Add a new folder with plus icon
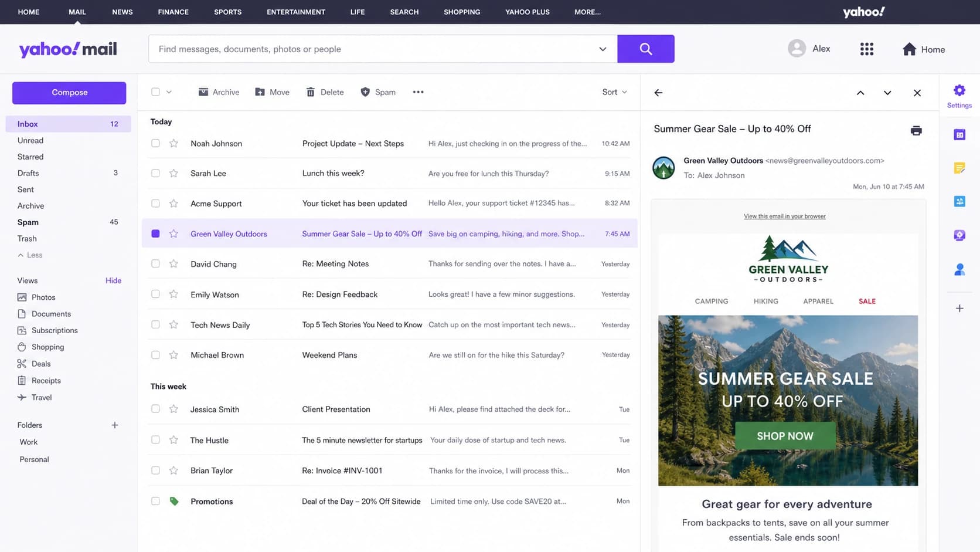The image size is (980, 552). (115, 425)
